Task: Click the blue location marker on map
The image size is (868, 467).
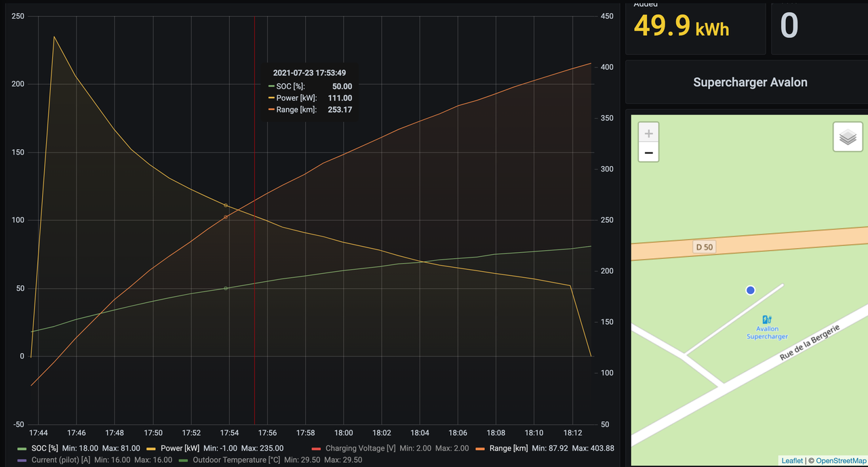Action: (750, 290)
